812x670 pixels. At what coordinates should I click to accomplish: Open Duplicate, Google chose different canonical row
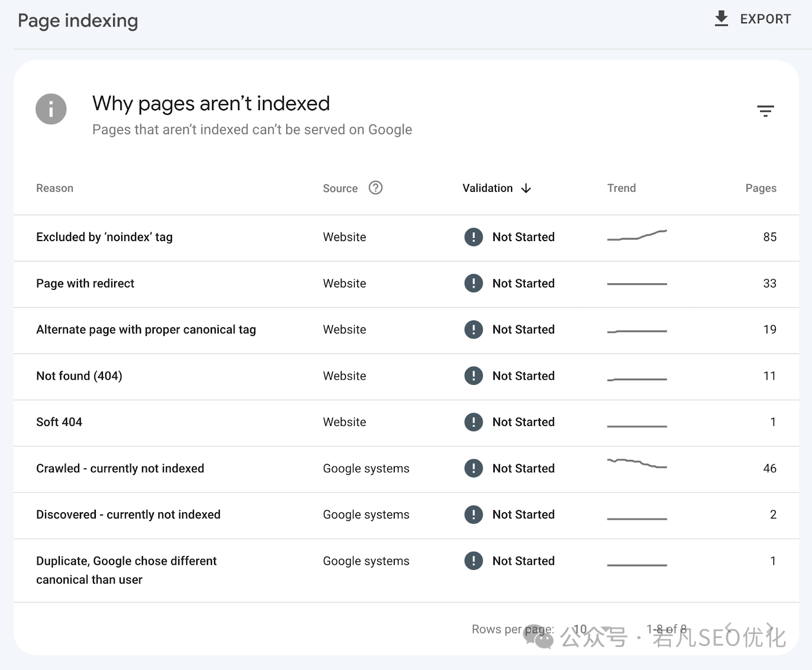(x=406, y=570)
